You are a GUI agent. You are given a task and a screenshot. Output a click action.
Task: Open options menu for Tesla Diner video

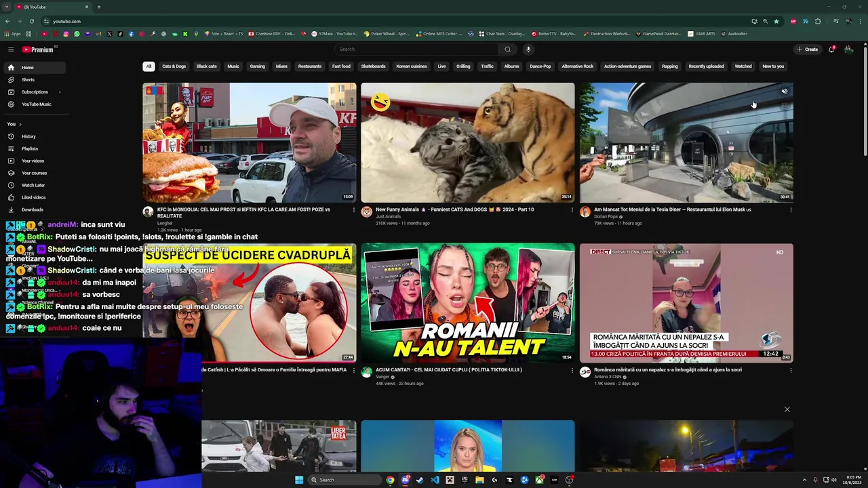790,210
